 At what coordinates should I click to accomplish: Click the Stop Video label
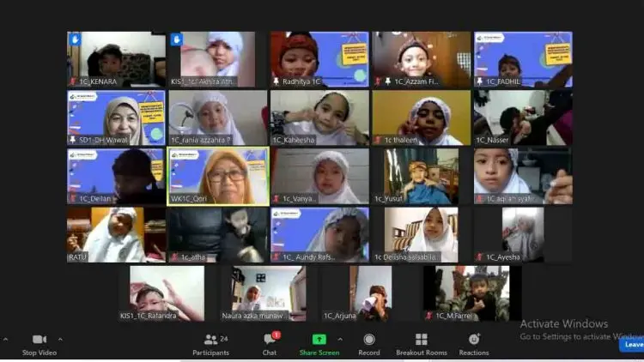(39, 353)
